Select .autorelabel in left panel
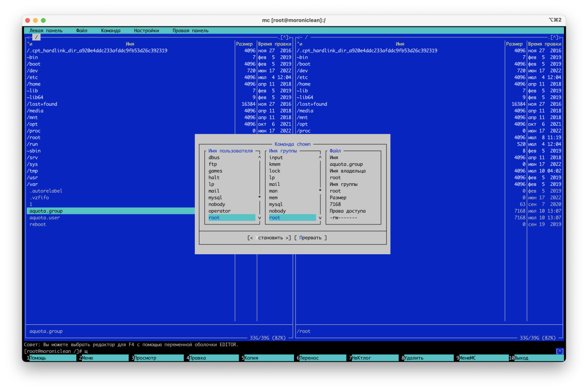588x391 pixels. [x=46, y=191]
